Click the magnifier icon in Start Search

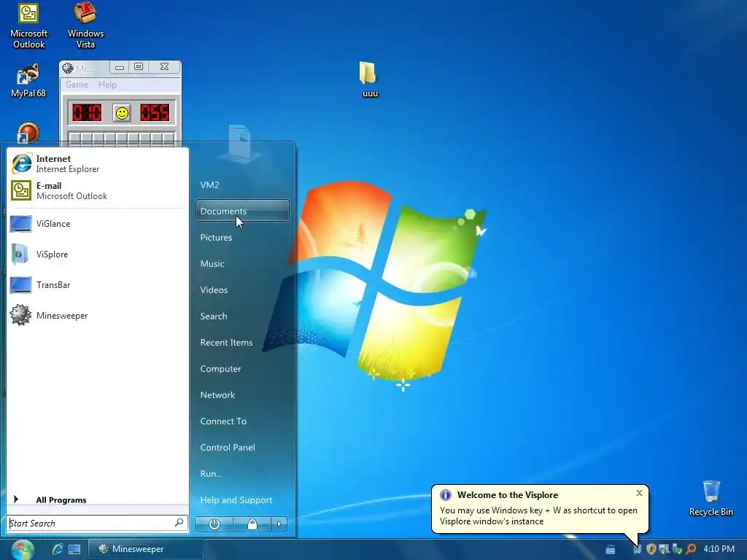click(x=179, y=523)
